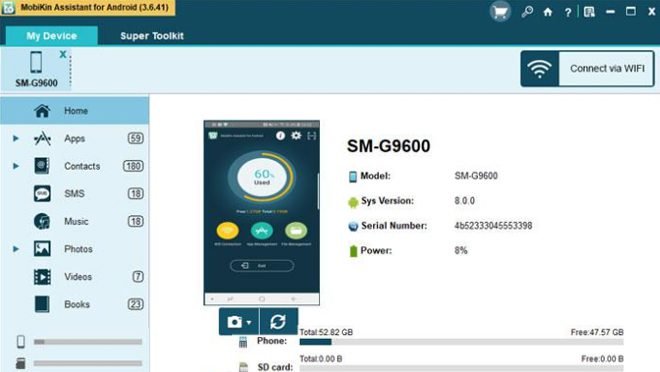This screenshot has width=660, height=372.
Task: Open the Music category
Action: (75, 221)
